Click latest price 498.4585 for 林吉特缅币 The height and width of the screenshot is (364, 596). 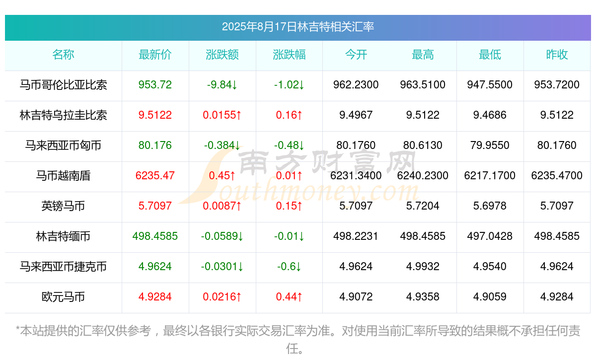coord(155,236)
